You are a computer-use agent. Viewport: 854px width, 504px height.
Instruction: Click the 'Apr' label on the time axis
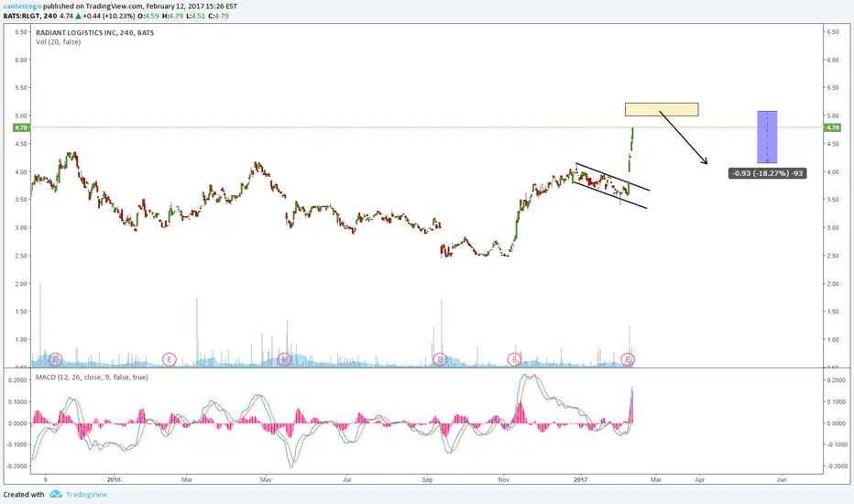pos(700,480)
